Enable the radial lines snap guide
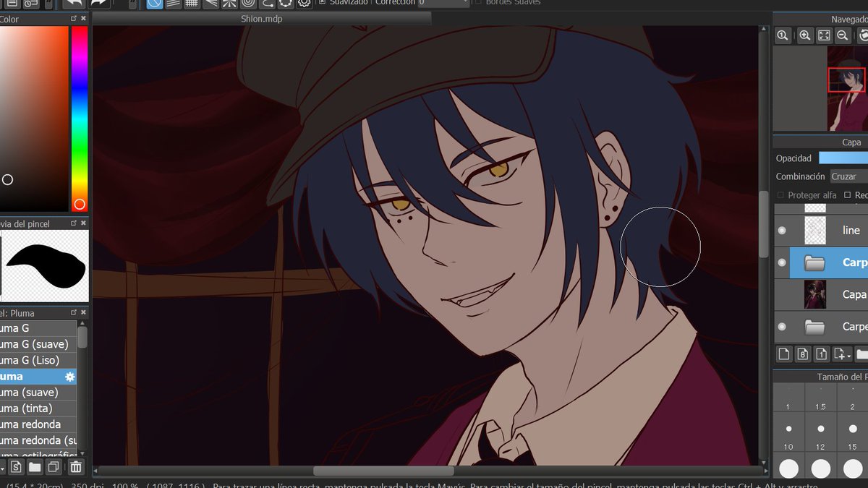The width and height of the screenshot is (868, 488). pyautogui.click(x=229, y=3)
